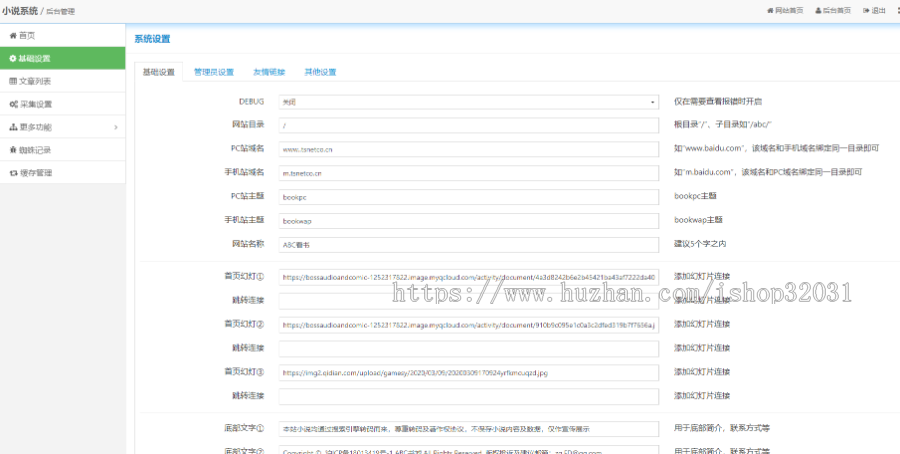Click into the 首页幻灯② URL field
This screenshot has width=900, height=454.
468,325
